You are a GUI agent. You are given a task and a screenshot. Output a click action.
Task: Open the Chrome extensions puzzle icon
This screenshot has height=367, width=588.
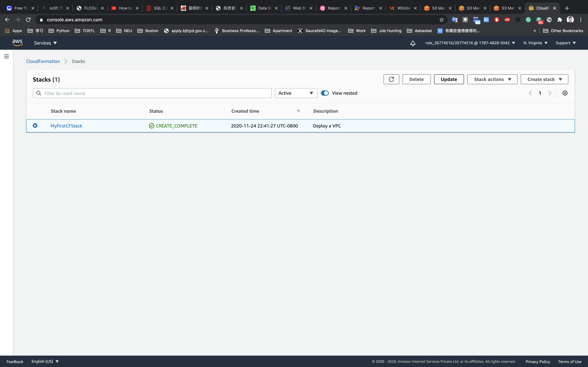[560, 20]
